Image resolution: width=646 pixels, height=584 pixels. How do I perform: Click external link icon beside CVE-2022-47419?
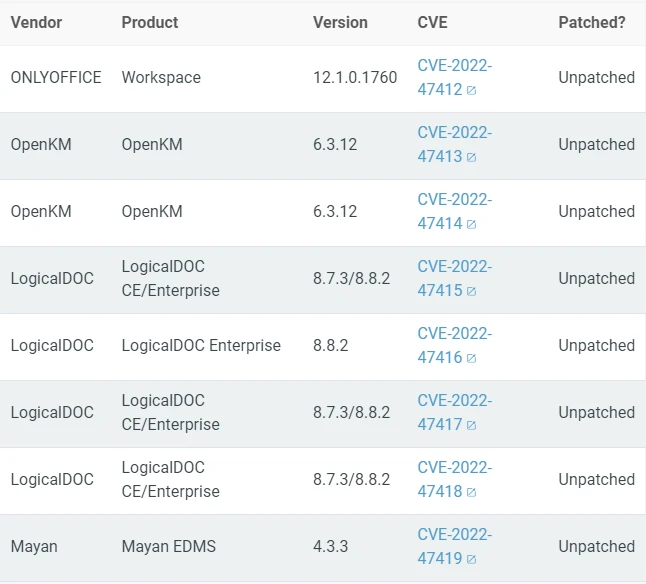click(x=471, y=559)
